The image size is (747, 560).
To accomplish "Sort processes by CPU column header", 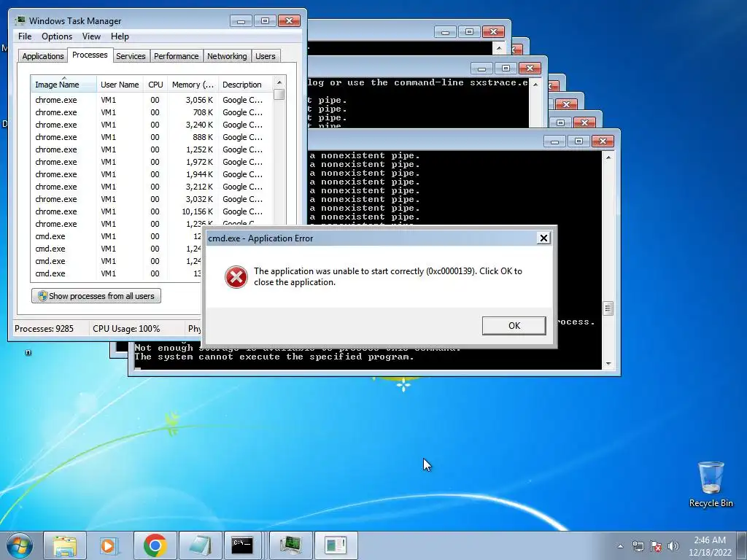I will pos(155,85).
